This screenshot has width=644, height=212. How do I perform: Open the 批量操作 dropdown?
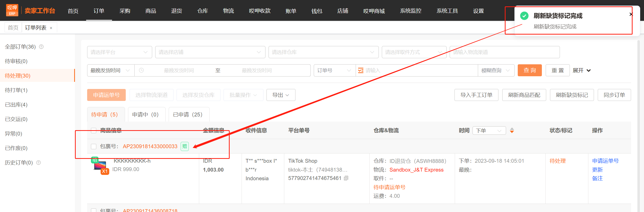coord(243,95)
